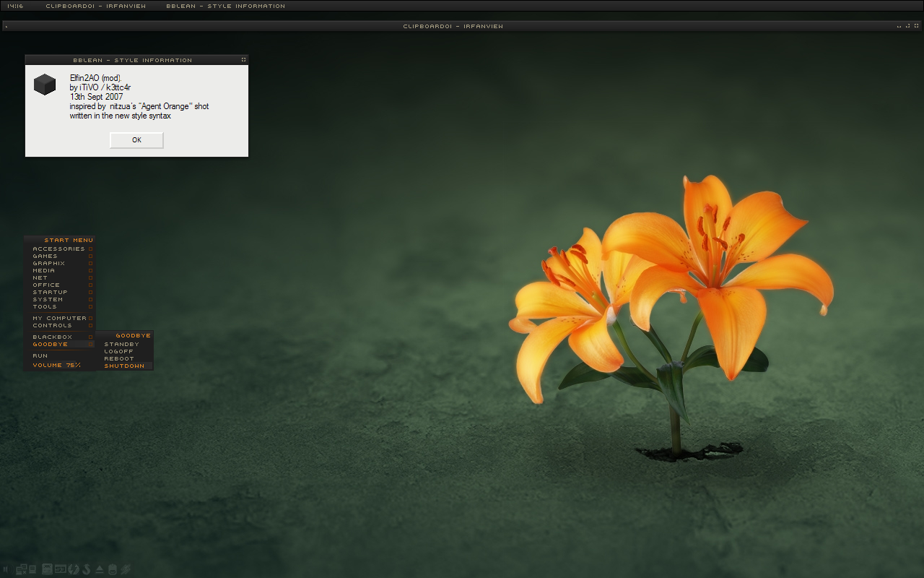Screen dimensions: 924x578
Task: Click the dark cube icon in dialog
Action: [x=45, y=85]
